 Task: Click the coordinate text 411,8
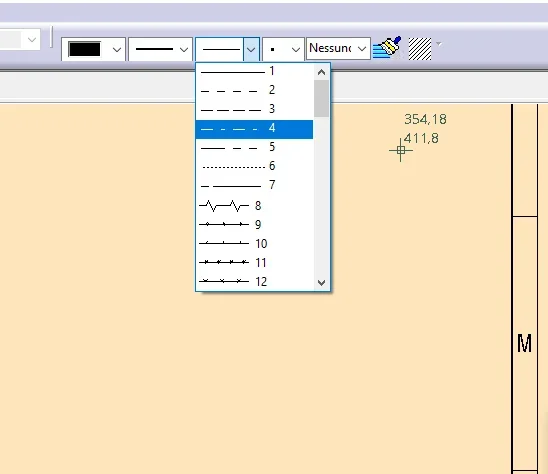tap(421, 138)
